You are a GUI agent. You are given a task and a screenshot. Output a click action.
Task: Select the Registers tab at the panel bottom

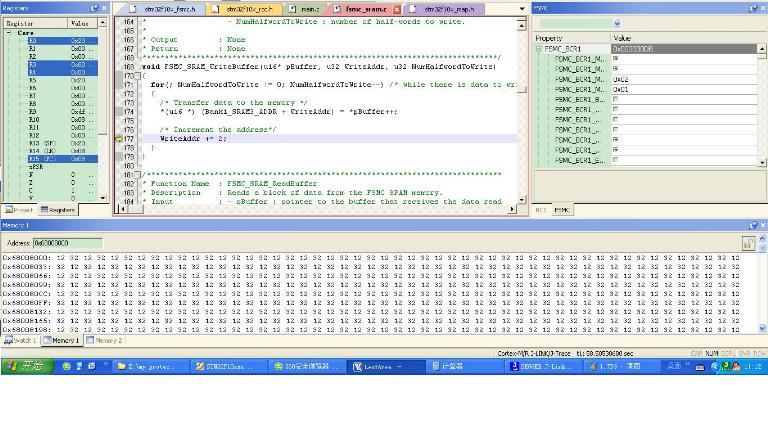coord(58,210)
